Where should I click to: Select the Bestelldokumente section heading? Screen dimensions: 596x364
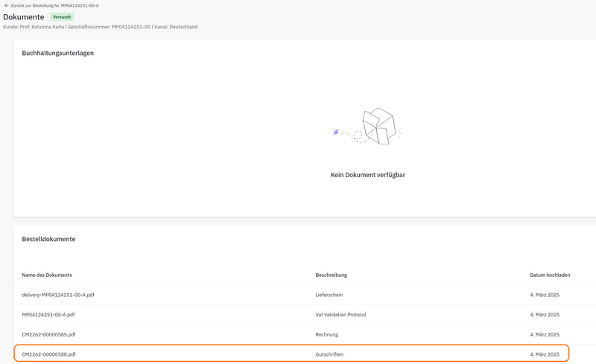click(x=48, y=239)
